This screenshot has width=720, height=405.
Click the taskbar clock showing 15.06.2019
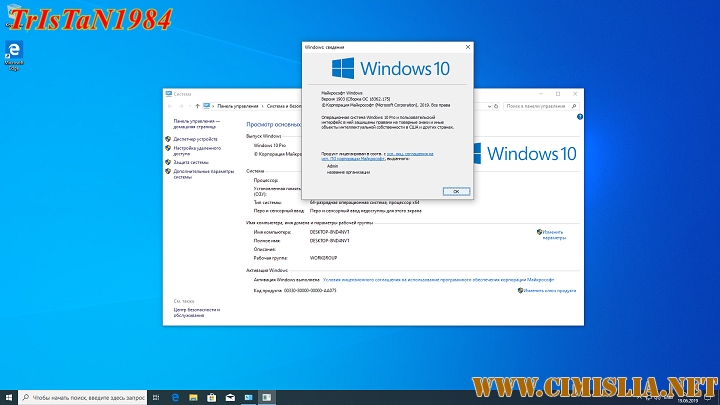pos(687,400)
